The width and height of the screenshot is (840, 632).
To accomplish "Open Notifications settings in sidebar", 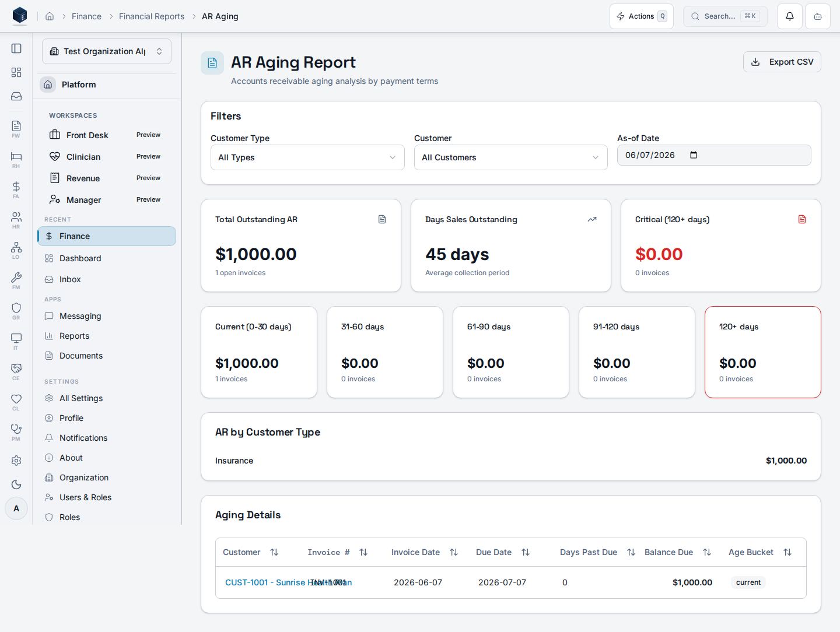I will pyautogui.click(x=107, y=438).
